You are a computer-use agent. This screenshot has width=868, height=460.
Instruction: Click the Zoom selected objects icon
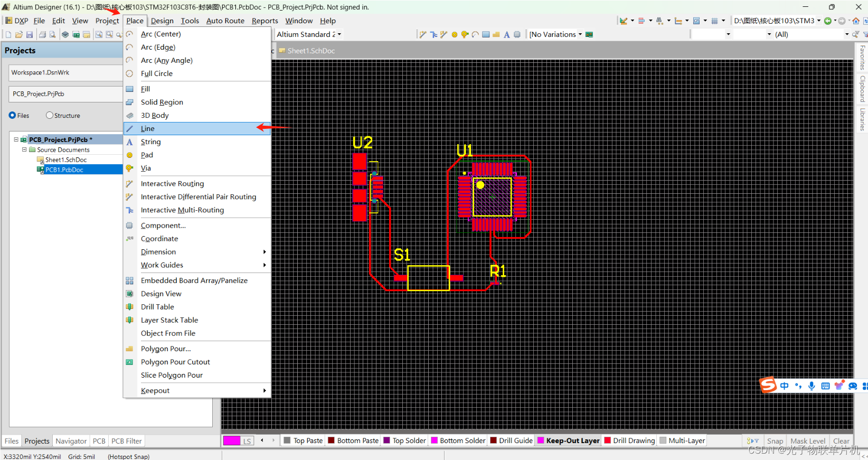click(109, 34)
